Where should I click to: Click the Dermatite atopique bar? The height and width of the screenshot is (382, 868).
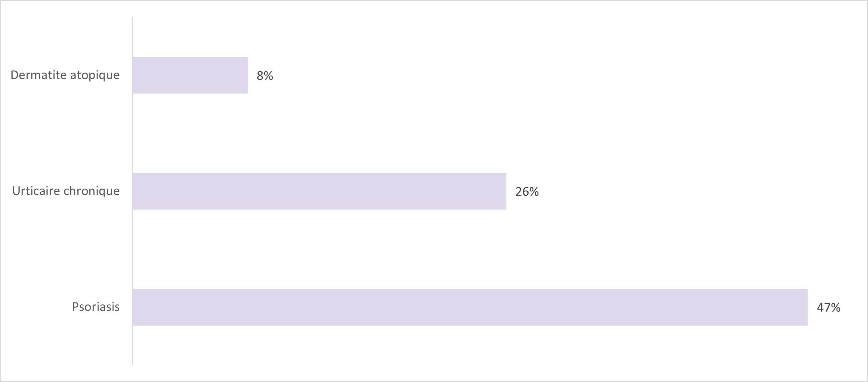(x=190, y=75)
